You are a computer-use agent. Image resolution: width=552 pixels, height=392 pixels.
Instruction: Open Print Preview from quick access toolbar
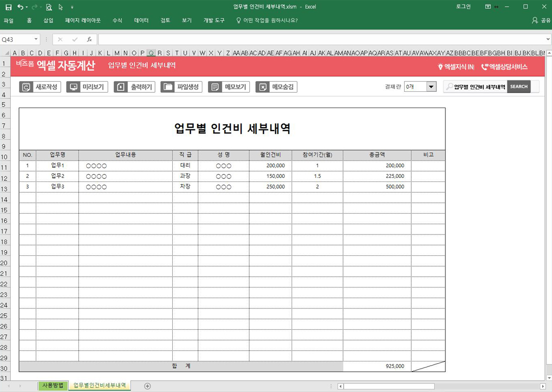tap(49, 7)
